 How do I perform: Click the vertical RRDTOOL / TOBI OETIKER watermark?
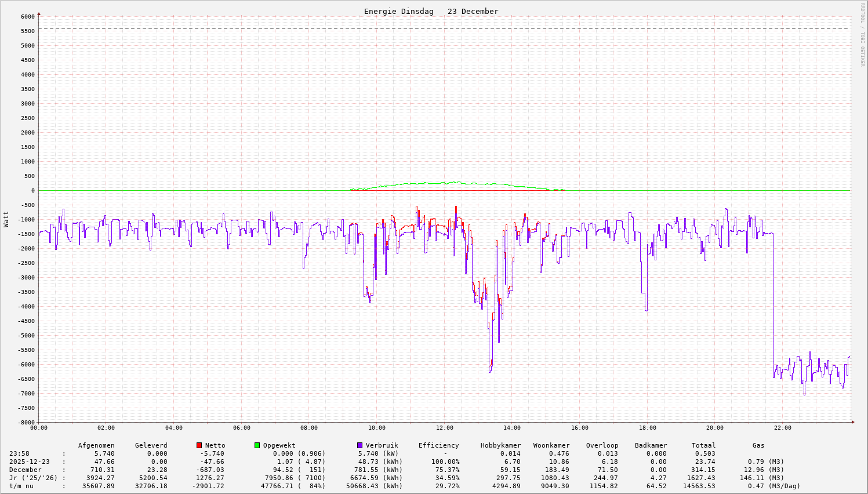(x=862, y=35)
